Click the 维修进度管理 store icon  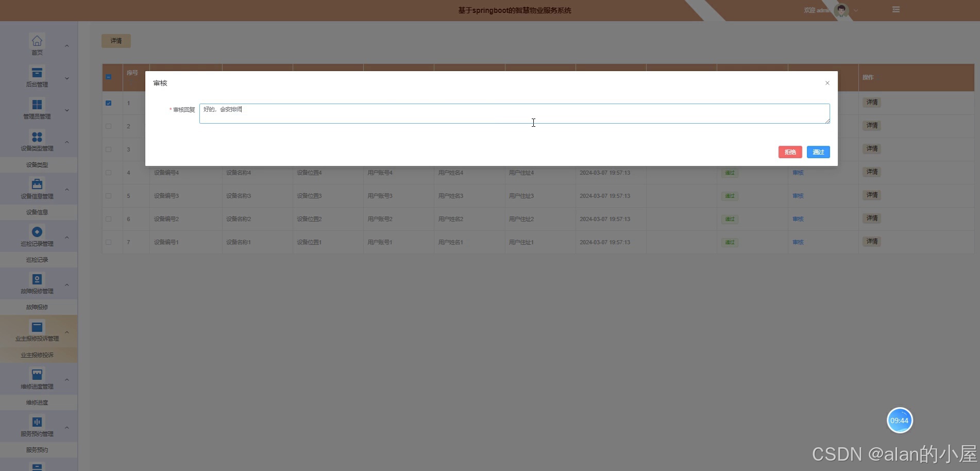37,375
